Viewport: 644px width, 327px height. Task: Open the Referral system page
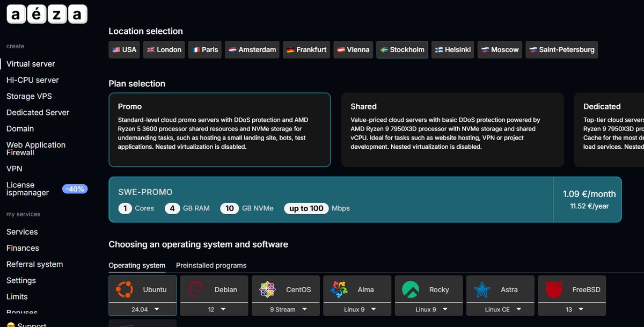coord(34,264)
